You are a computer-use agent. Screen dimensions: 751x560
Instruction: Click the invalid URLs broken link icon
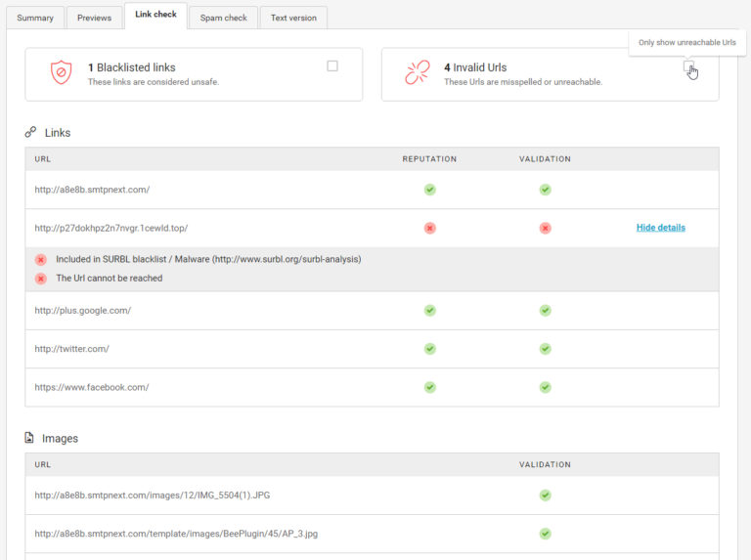pyautogui.click(x=418, y=73)
